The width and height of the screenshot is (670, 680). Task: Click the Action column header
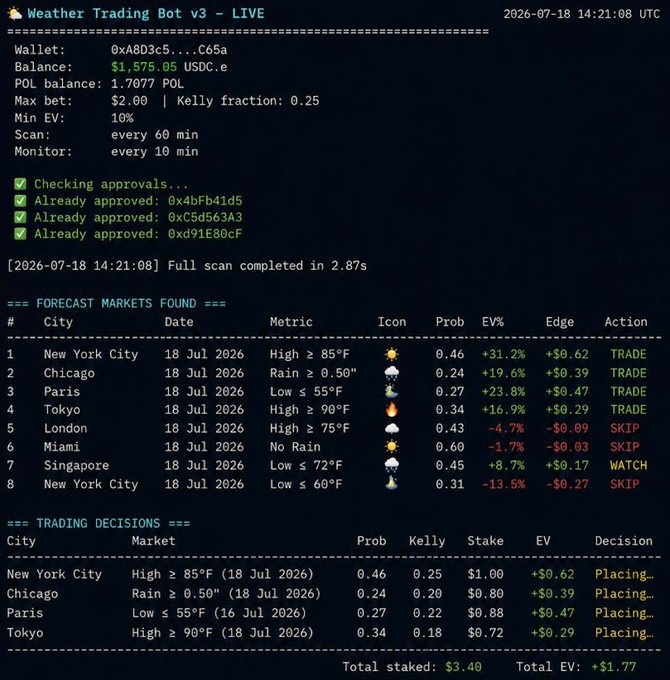click(626, 322)
